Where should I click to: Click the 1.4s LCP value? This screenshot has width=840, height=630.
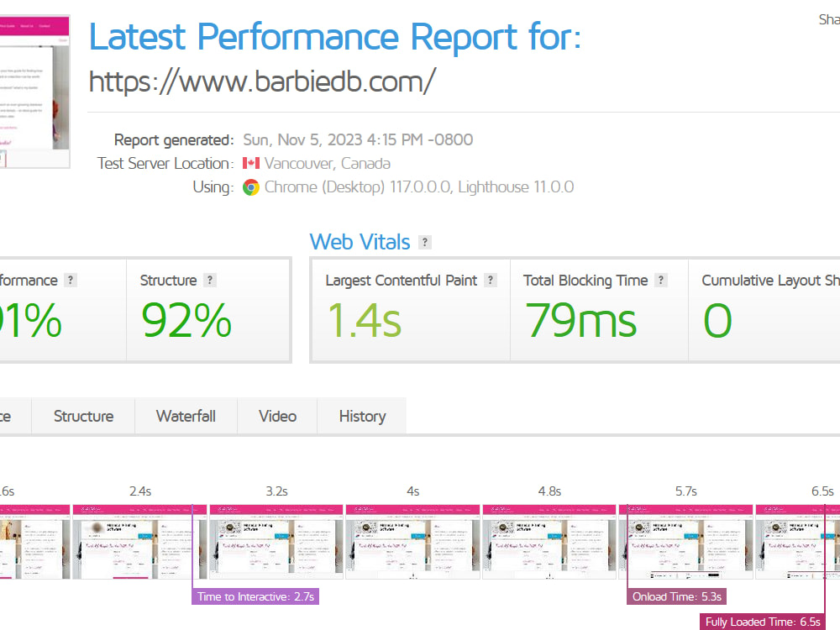pyautogui.click(x=364, y=320)
